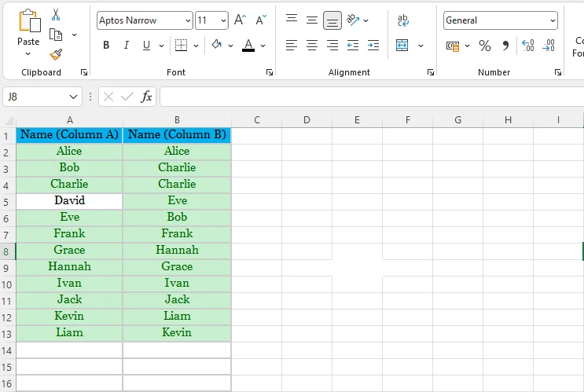This screenshot has width=584, height=392.
Task: Click the Select All corner triangle
Action: 8,120
